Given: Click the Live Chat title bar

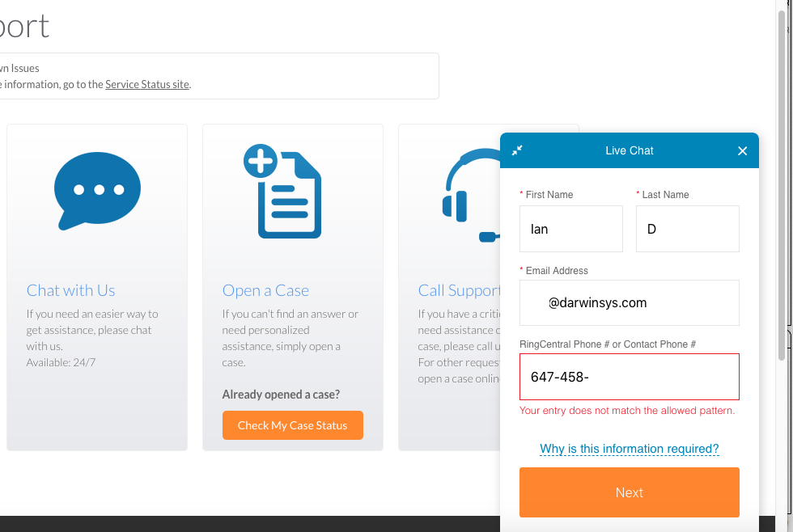Looking at the screenshot, I should click(x=629, y=150).
